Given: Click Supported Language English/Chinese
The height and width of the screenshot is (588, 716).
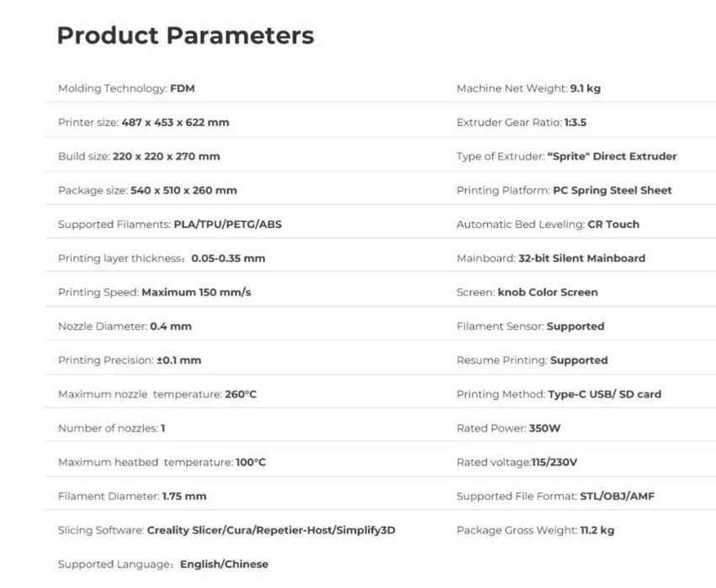Looking at the screenshot, I should [x=163, y=564].
